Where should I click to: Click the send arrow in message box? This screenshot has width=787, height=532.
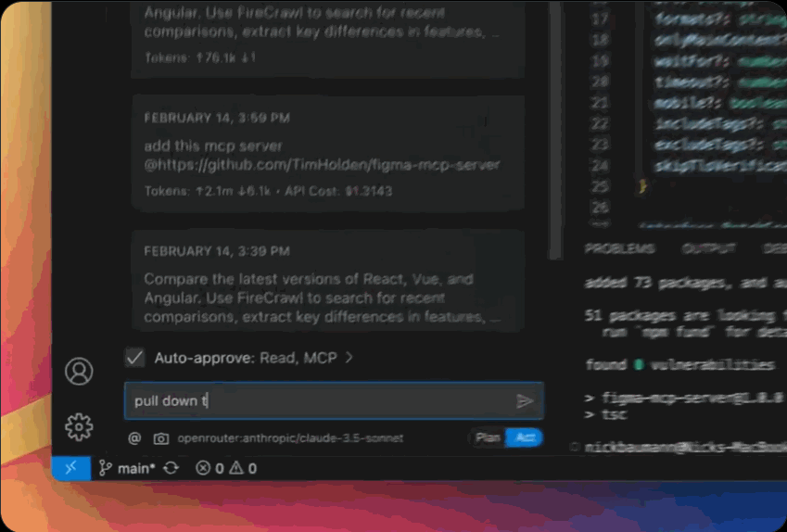[x=525, y=400]
